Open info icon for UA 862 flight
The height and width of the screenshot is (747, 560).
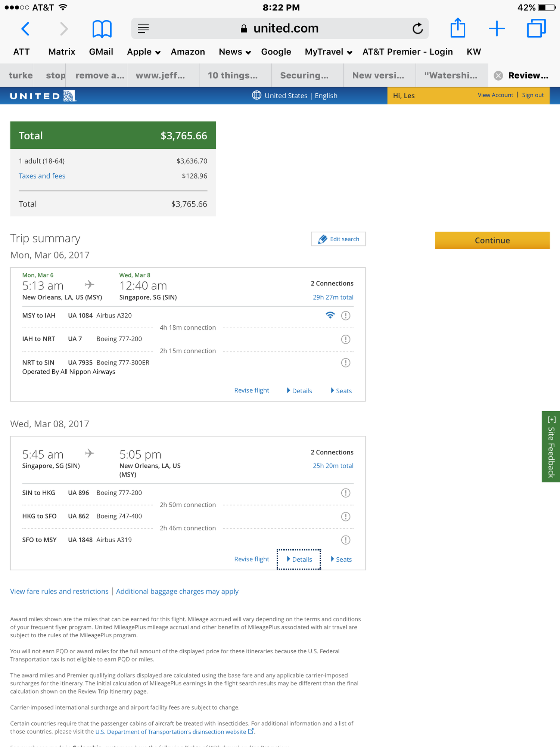[x=346, y=517]
